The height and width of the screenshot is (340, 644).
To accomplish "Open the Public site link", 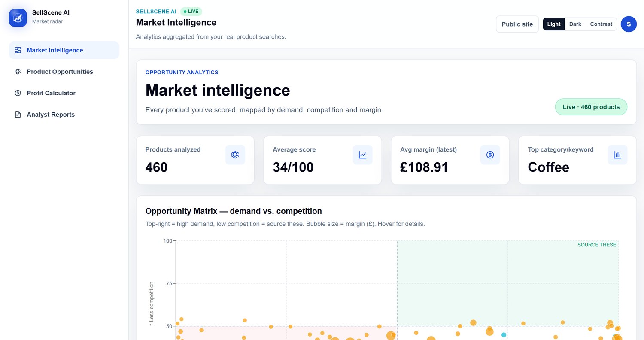I will point(517,24).
